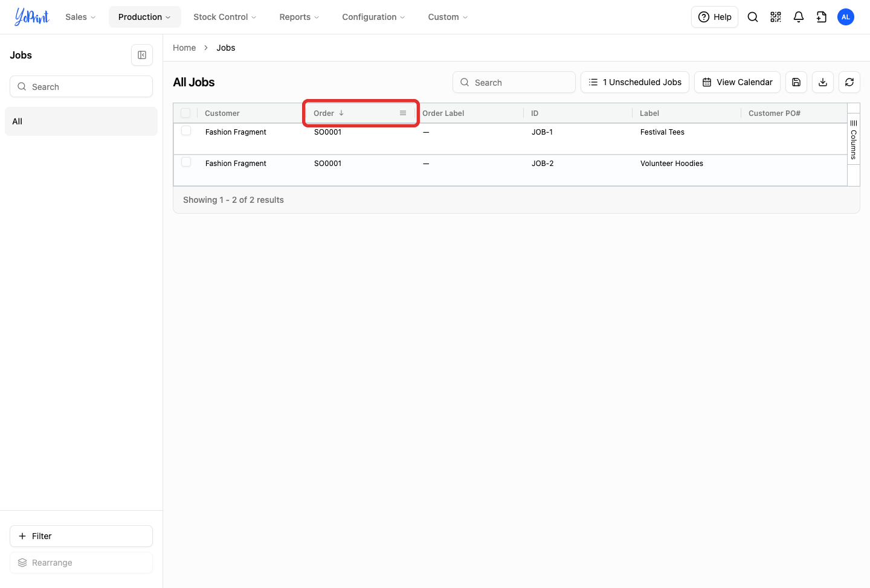Open the QR code scanner icon

776,17
